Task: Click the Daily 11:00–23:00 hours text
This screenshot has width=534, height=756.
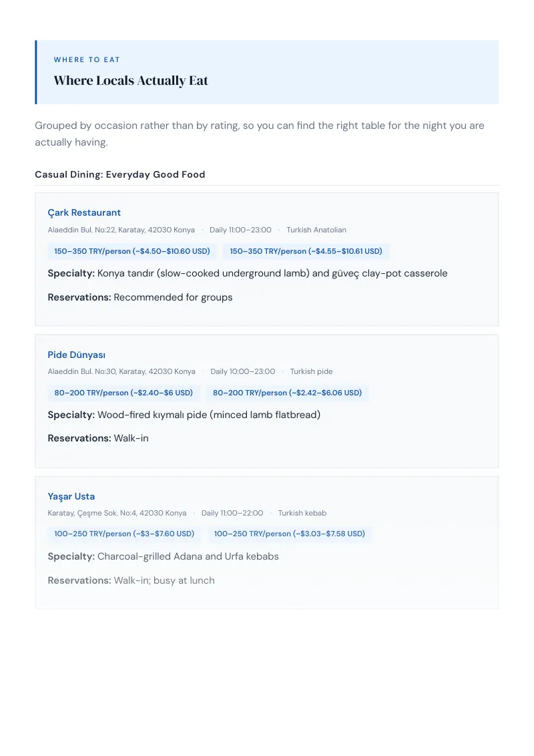Action: tap(240, 230)
